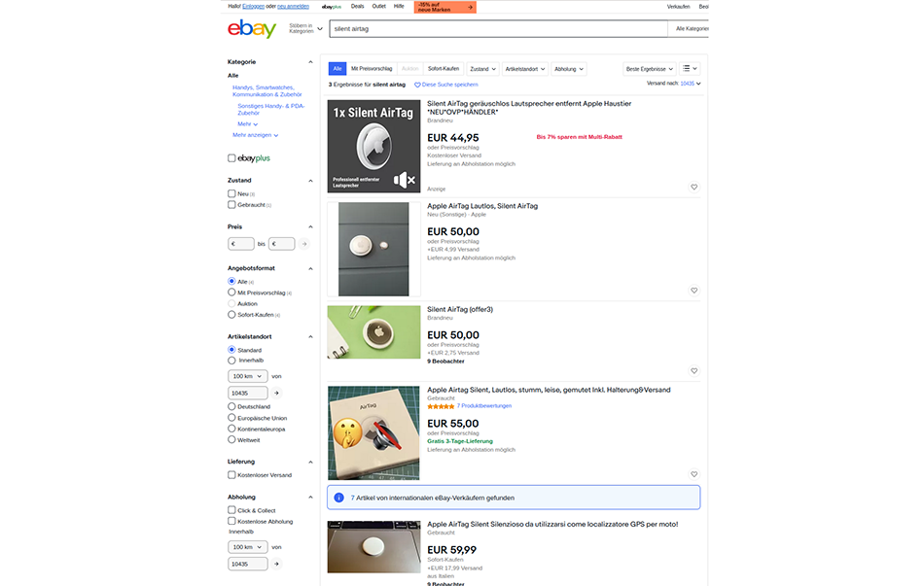Viewport: 924px width, 586px height.
Task: Add the EUR 55,00 listing to watchlist
Action: [x=694, y=474]
